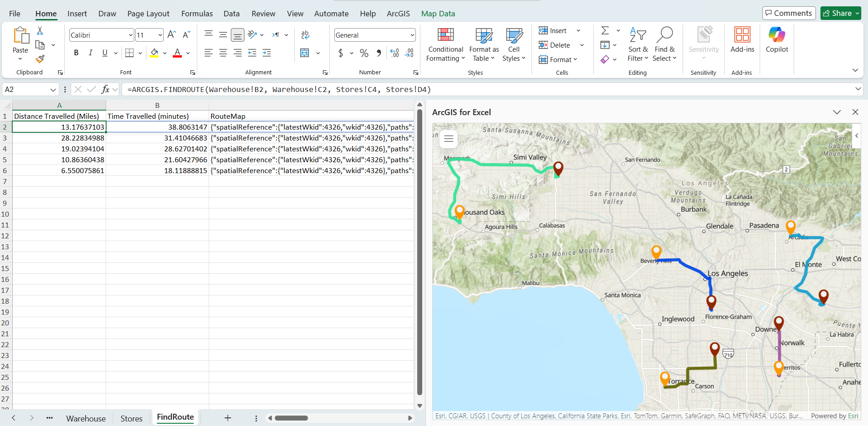The image size is (868, 426).
Task: Enable bottom vertical alignment
Action: [x=237, y=35]
